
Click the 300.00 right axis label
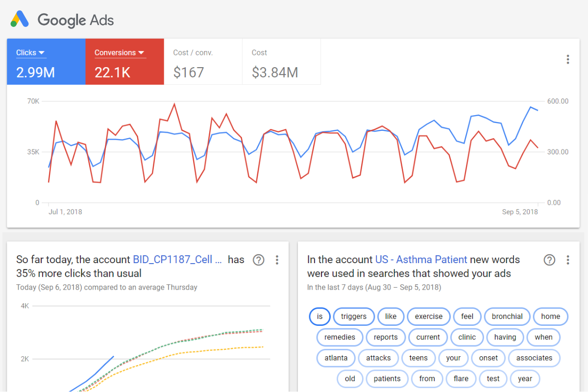click(558, 152)
